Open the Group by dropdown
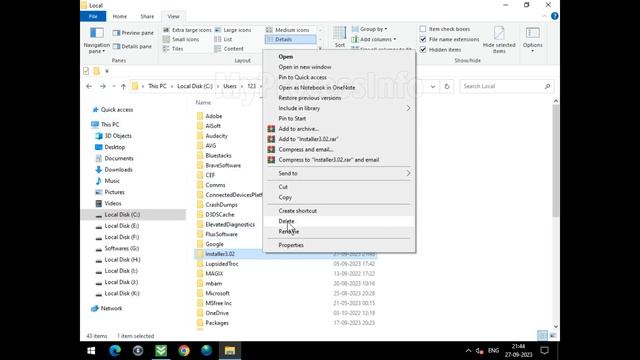This screenshot has width=640, height=360. 369,29
